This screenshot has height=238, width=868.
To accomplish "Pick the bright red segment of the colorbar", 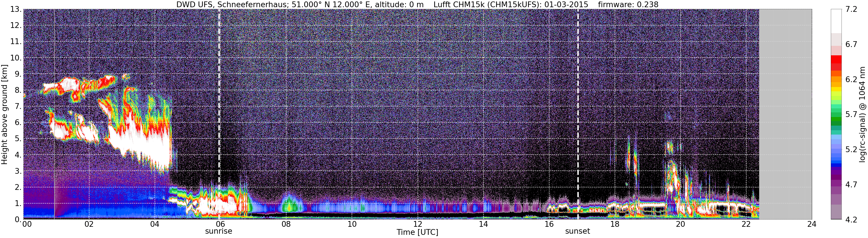I will point(836,59).
